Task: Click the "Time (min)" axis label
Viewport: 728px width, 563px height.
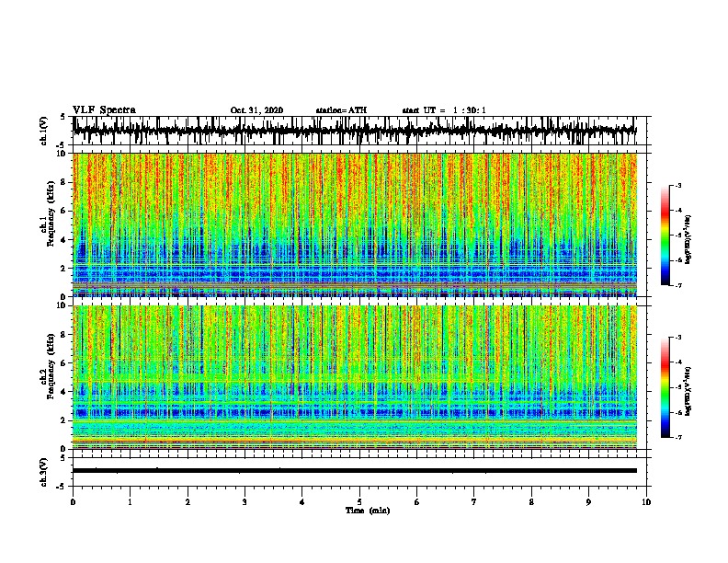Action: click(x=368, y=511)
